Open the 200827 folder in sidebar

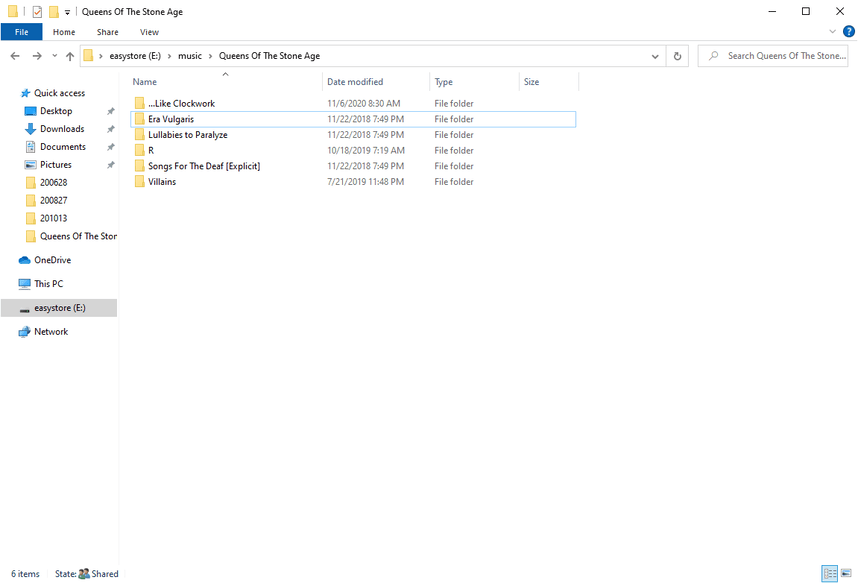pos(53,200)
